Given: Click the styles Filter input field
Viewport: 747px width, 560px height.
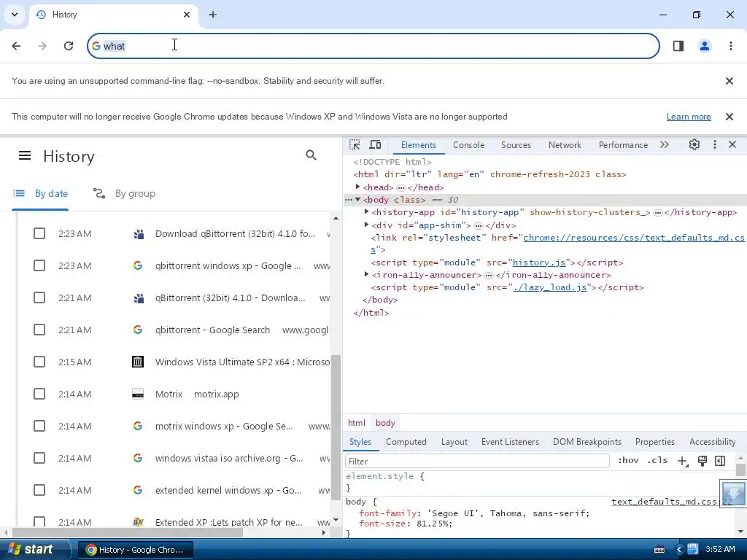Looking at the screenshot, I should coord(477,461).
